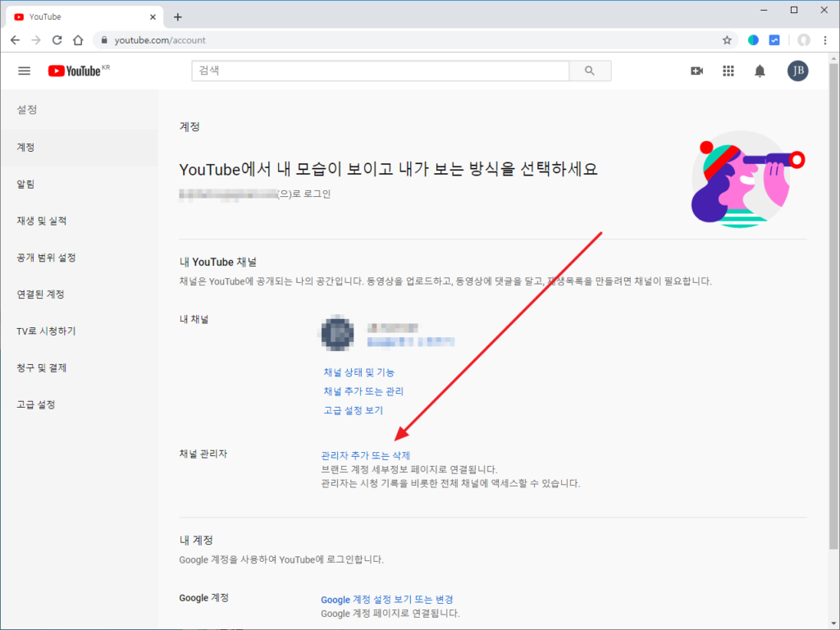
Task: Reload the page in Chrome
Action: click(x=57, y=39)
